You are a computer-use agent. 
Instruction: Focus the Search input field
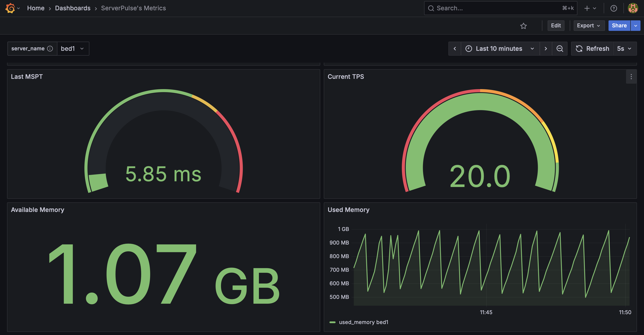497,8
